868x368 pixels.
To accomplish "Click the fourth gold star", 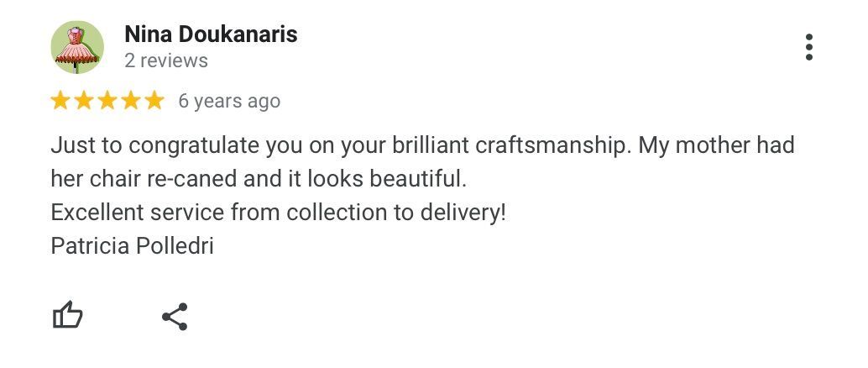I will click(131, 102).
